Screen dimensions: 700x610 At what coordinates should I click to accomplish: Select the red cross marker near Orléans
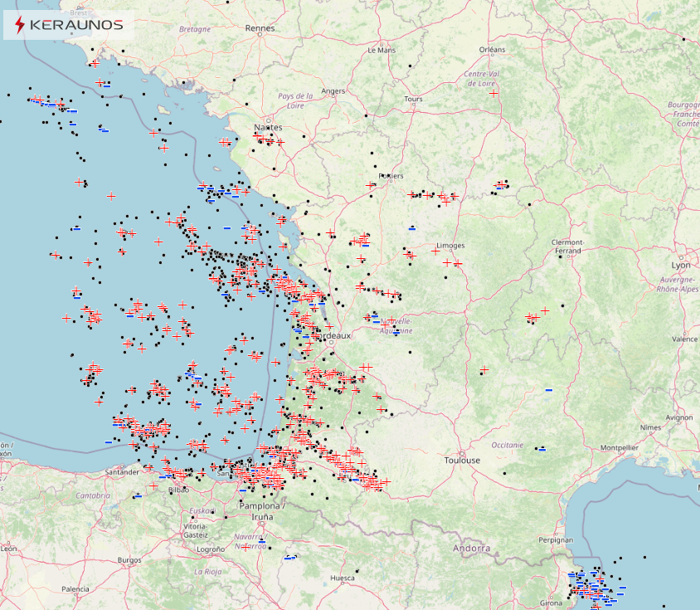493,93
